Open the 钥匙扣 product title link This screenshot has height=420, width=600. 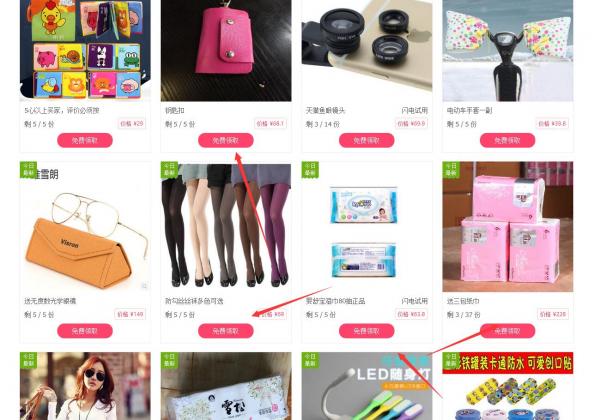point(174,111)
